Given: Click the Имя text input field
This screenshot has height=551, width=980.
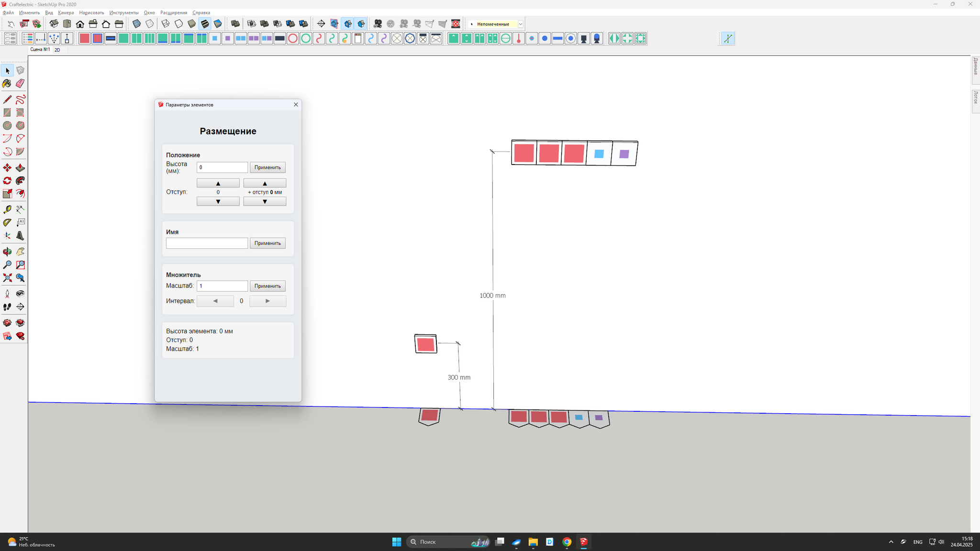Looking at the screenshot, I should click(207, 243).
